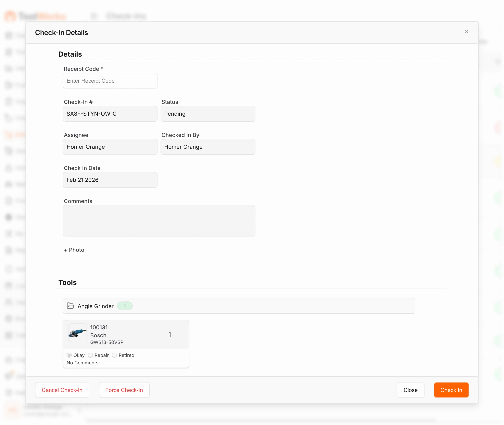The height and width of the screenshot is (425, 504).
Task: Click the Enter Receipt Code field
Action: (x=110, y=81)
